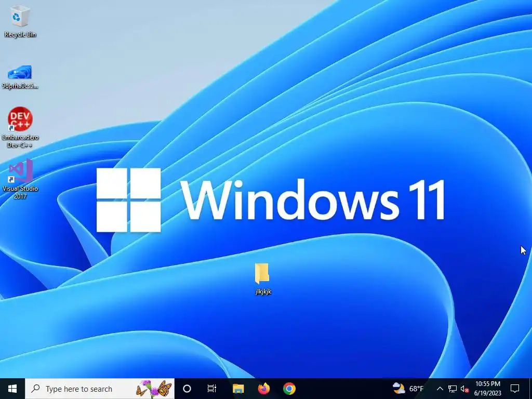Viewport: 532px width, 399px height.
Task: Open the notification Action Center
Action: 515,389
